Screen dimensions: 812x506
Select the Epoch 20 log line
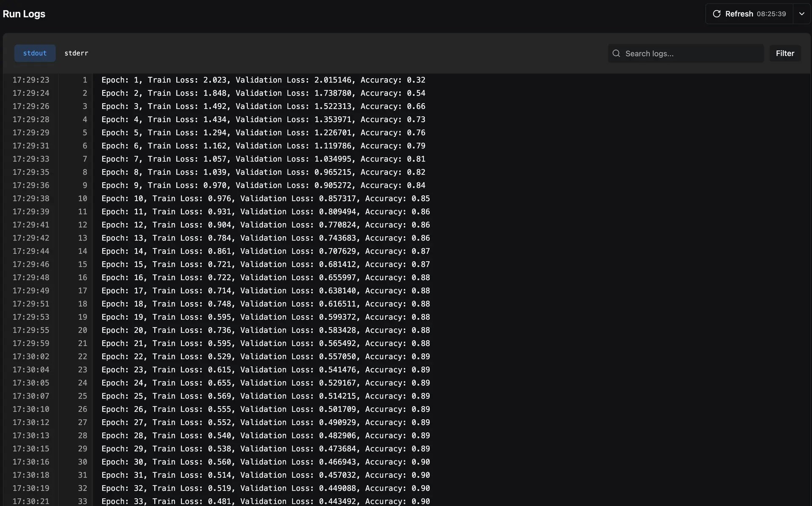[266, 330]
